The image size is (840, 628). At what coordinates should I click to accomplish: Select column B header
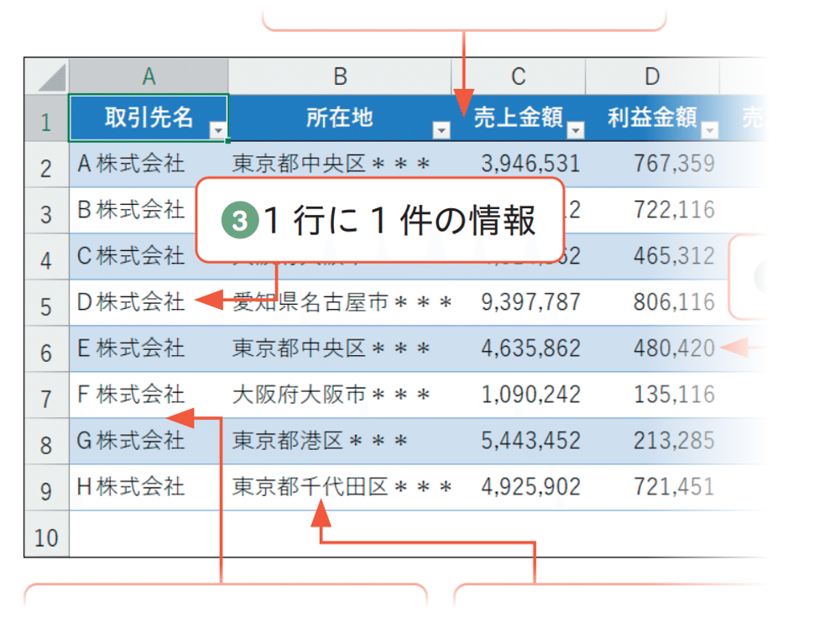tap(340, 76)
